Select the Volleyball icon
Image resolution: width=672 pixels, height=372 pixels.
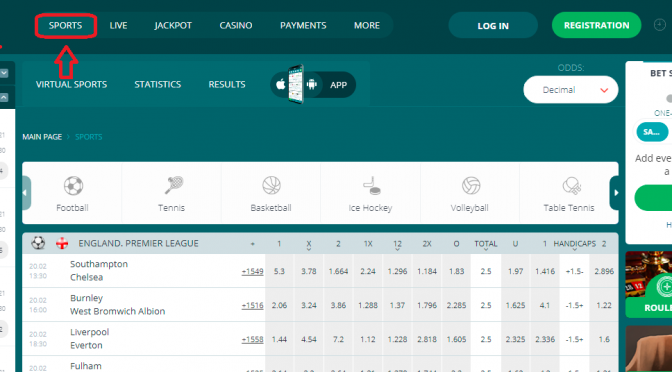pyautogui.click(x=471, y=186)
